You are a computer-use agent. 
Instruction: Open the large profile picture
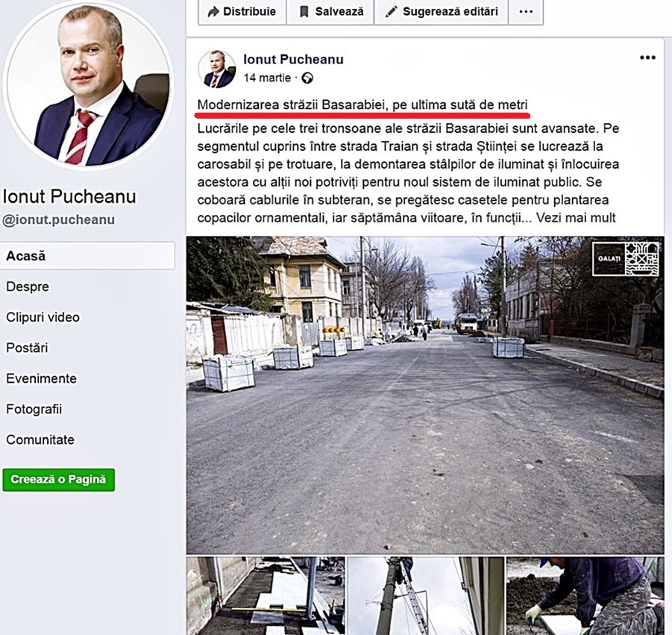88,85
